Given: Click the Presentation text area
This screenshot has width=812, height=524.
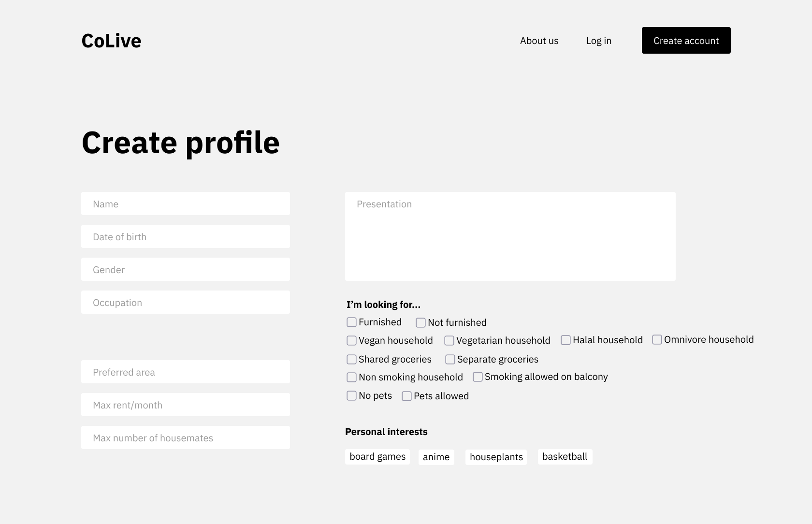Looking at the screenshot, I should tap(510, 236).
